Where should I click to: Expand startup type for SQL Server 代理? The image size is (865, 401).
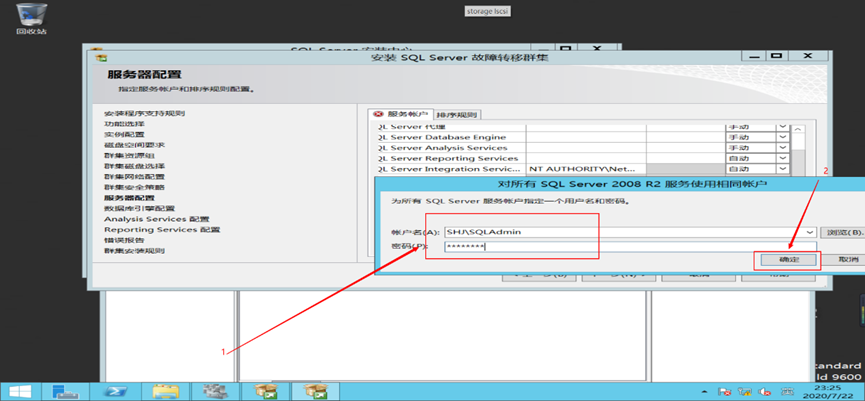click(783, 127)
